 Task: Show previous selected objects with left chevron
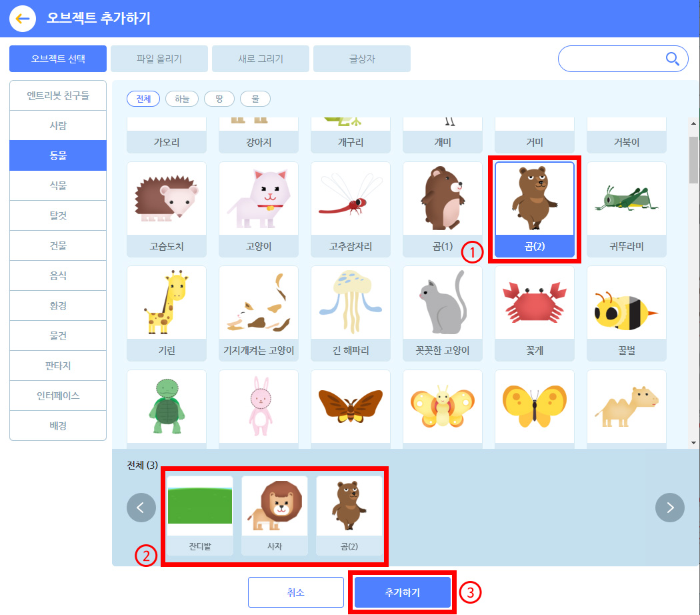click(141, 508)
